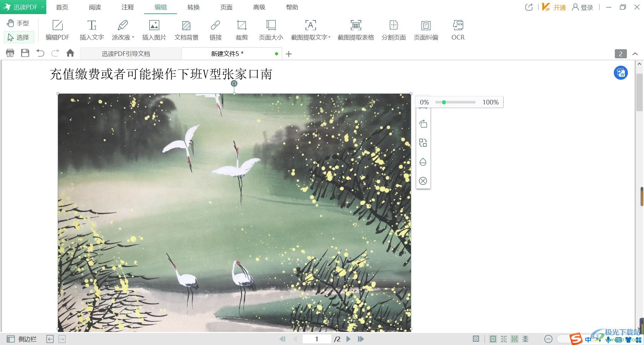Click the 截图提取文字 tool icon
Image resolution: width=644 pixels, height=345 pixels.
click(x=311, y=25)
